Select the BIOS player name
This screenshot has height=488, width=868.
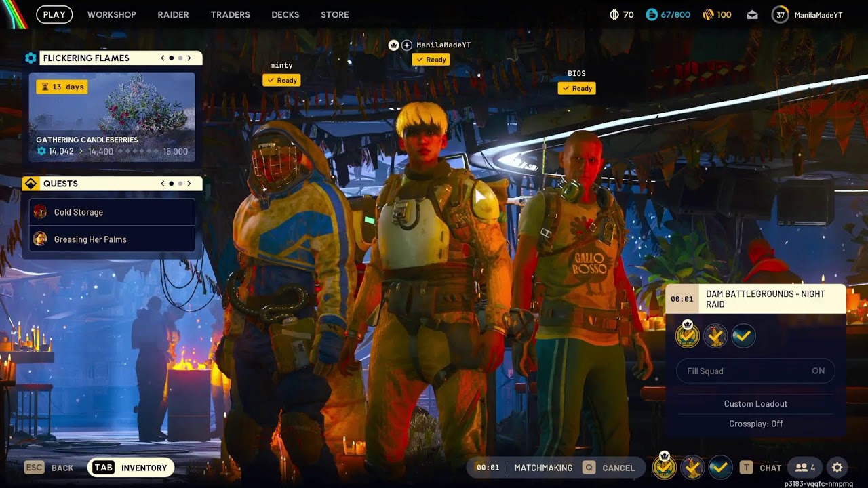point(576,73)
